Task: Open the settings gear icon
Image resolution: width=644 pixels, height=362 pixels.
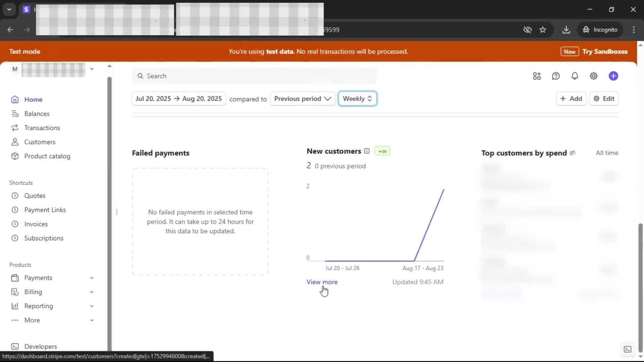Action: click(x=593, y=76)
